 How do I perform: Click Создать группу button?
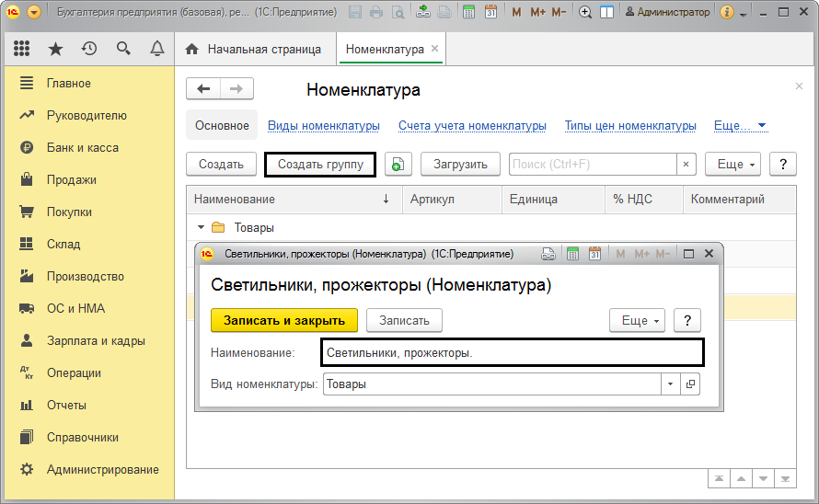pos(320,165)
